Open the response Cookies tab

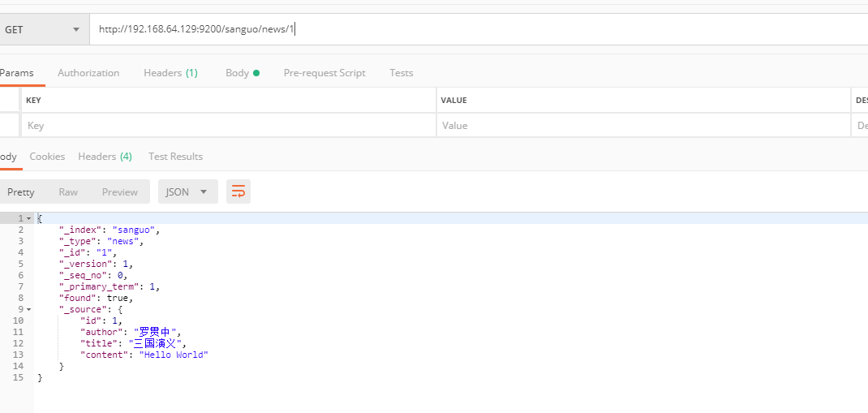(x=47, y=156)
